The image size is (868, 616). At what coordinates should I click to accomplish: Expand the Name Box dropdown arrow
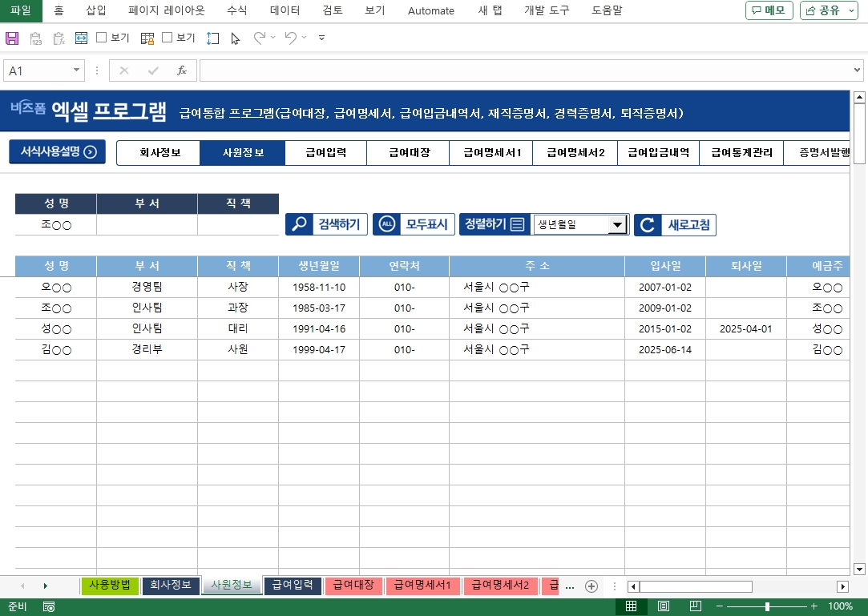pos(77,70)
